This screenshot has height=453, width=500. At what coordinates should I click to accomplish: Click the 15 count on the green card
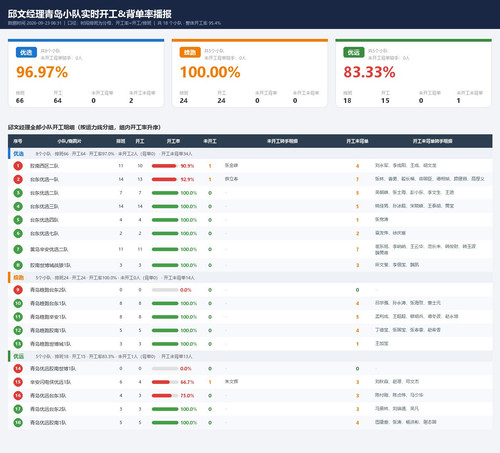pos(385,101)
